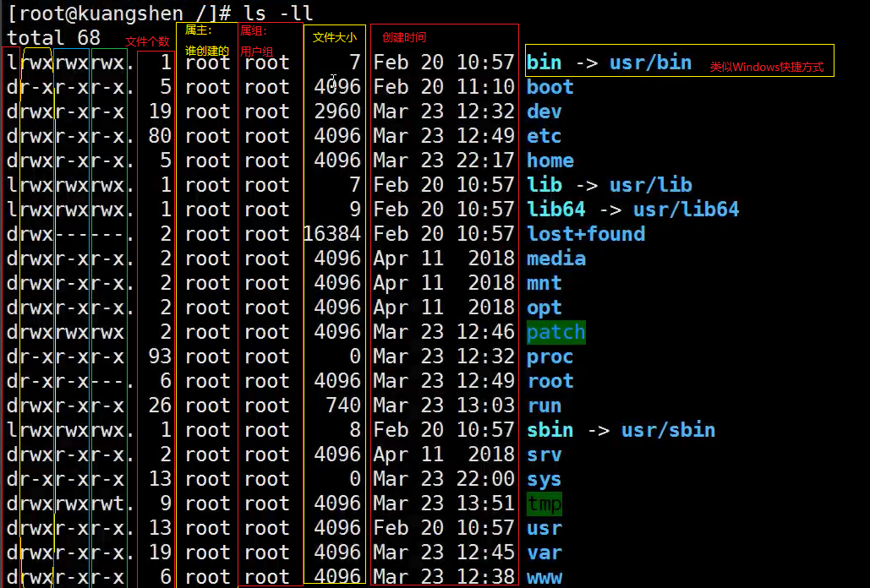Select the time "22:17" in home row
The height and width of the screenshot is (588, 870).
(x=485, y=161)
